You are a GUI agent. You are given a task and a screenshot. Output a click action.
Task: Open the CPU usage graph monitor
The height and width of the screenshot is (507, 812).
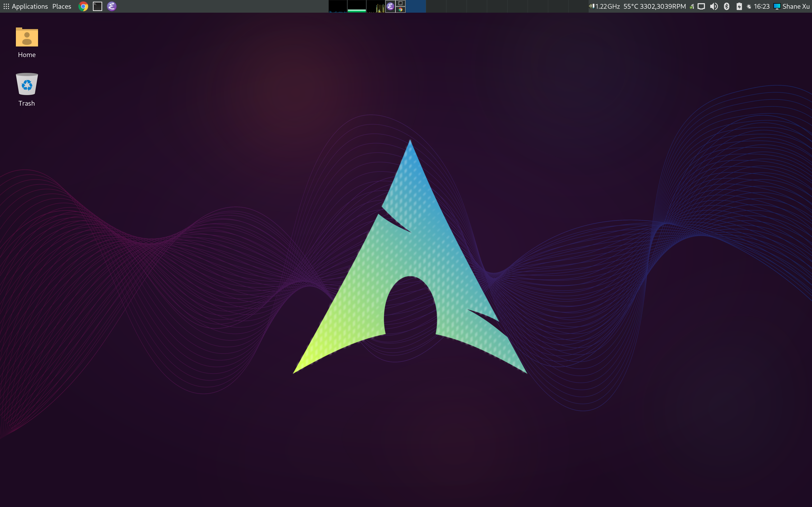338,7
